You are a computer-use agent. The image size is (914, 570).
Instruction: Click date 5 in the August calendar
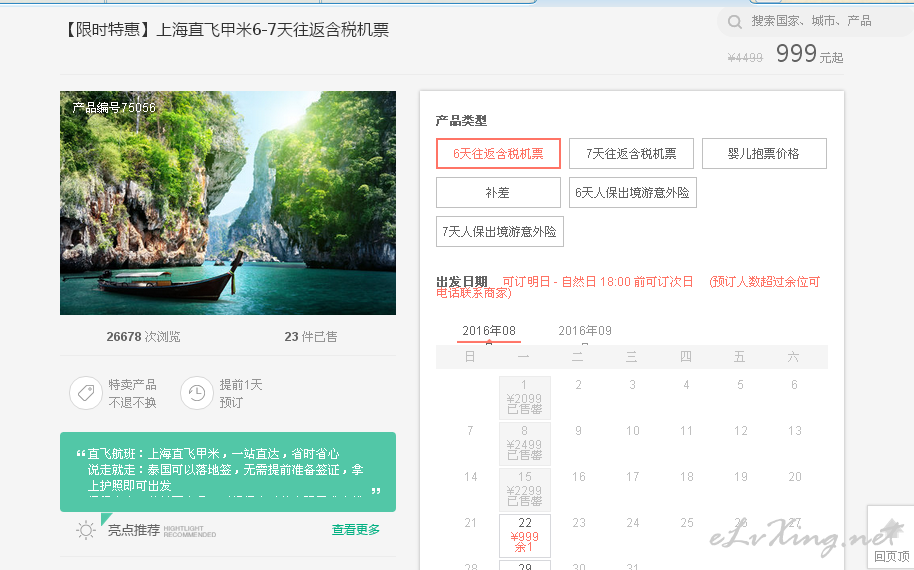coord(740,385)
